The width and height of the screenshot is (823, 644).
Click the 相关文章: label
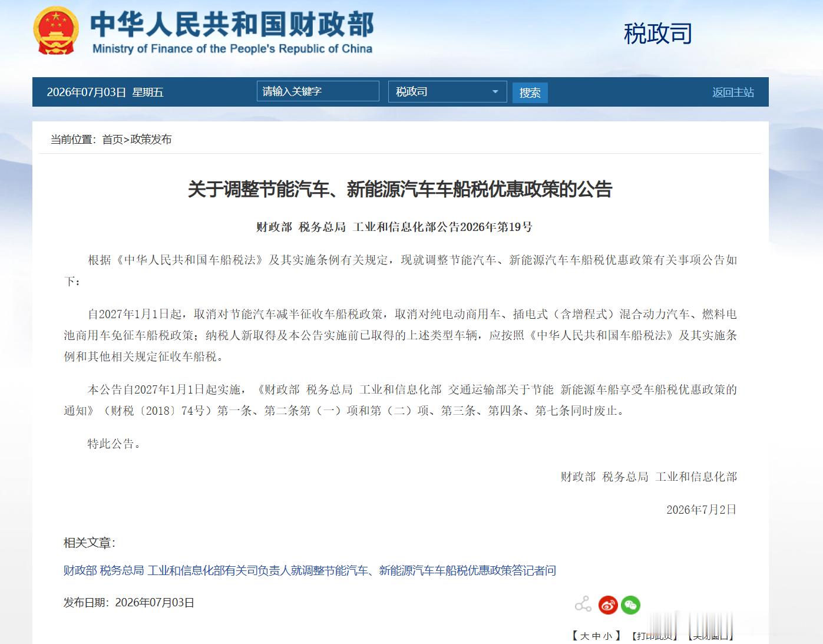[x=90, y=543]
